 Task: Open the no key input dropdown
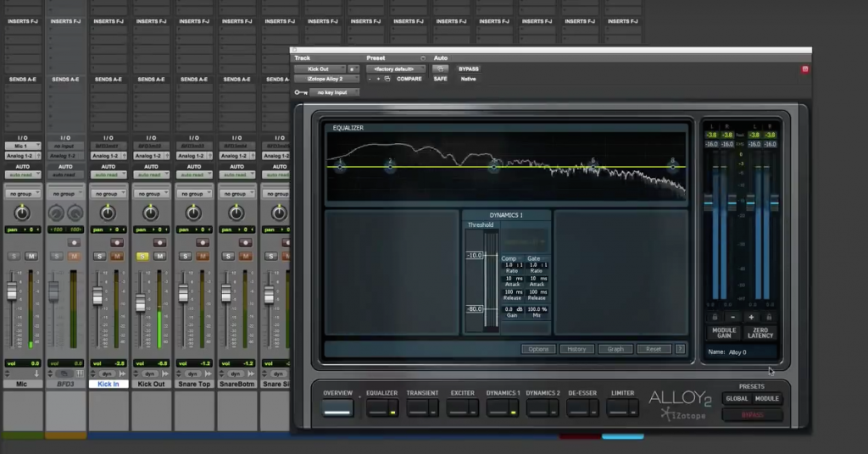334,92
